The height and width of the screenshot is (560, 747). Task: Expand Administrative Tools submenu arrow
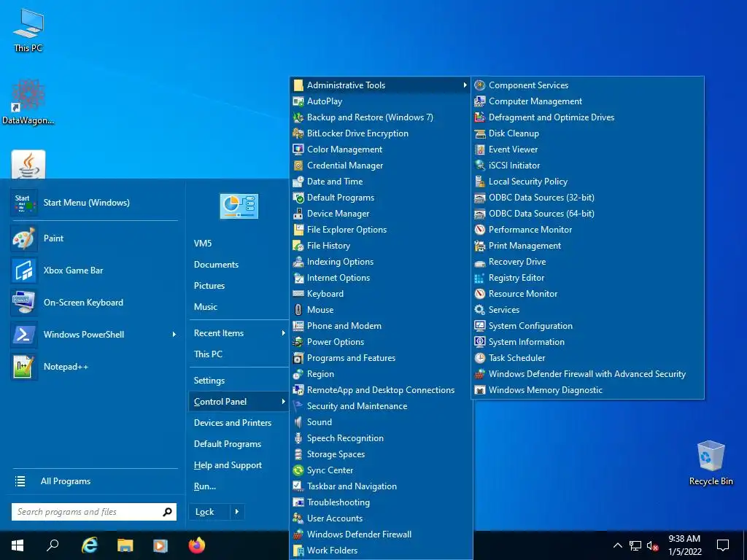[x=465, y=85]
